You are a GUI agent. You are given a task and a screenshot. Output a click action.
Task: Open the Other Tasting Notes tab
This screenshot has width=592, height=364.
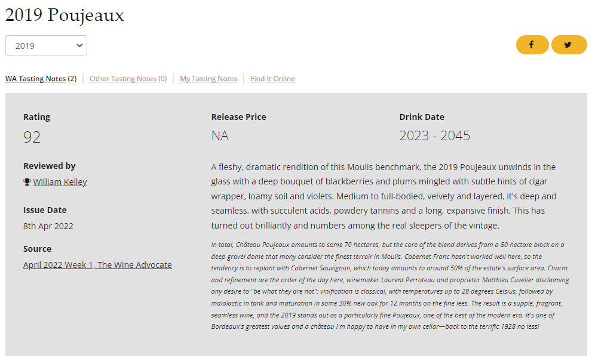coord(123,79)
